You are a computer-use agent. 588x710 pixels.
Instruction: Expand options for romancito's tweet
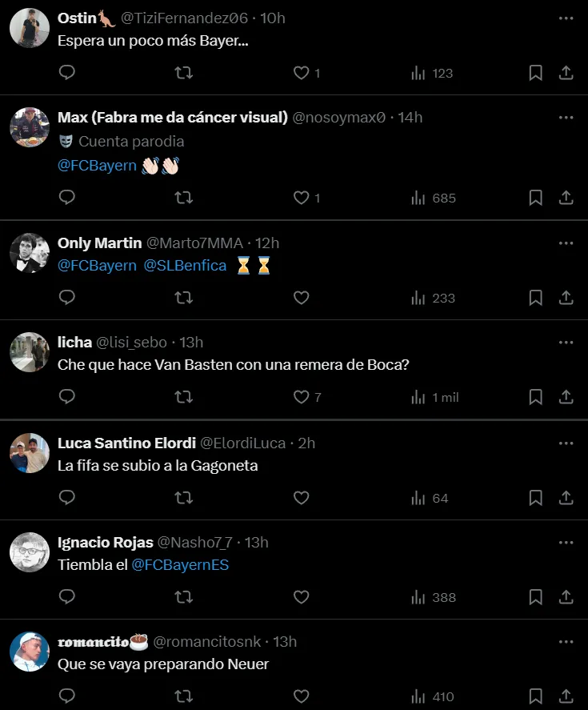pos(566,641)
